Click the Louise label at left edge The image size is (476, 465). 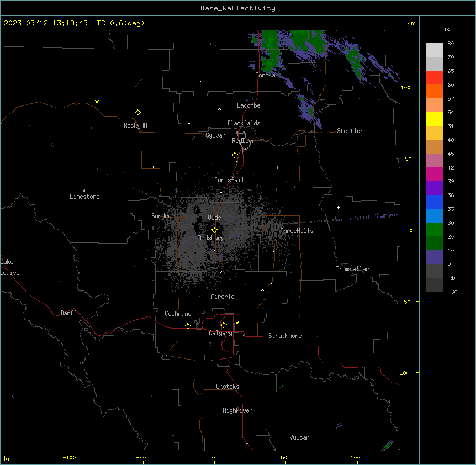[x=10, y=273]
